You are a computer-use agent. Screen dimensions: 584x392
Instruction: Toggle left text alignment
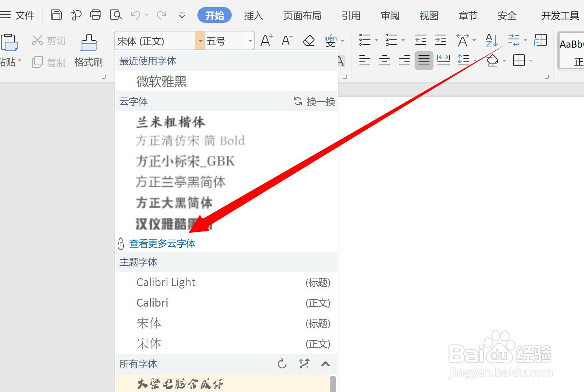pos(365,60)
